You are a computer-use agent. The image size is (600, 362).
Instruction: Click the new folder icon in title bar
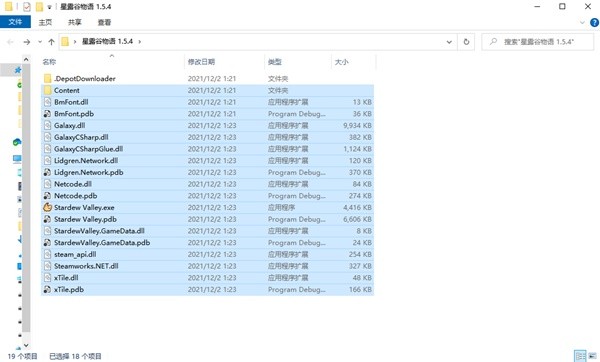pos(39,7)
